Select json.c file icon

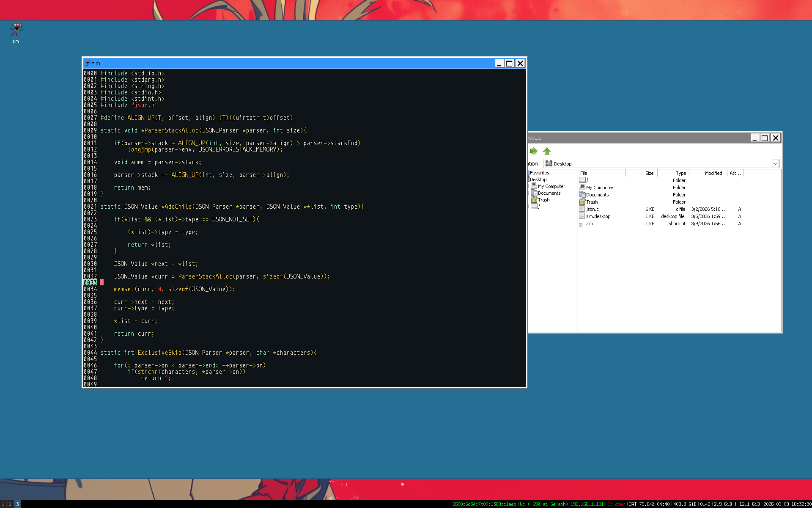pos(582,209)
